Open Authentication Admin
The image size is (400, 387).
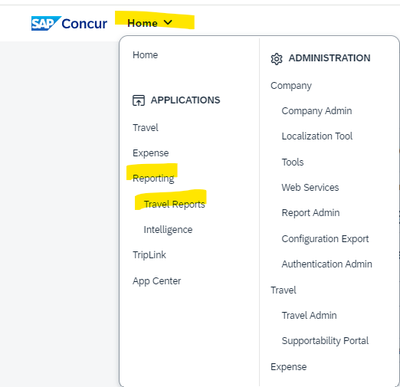327,264
